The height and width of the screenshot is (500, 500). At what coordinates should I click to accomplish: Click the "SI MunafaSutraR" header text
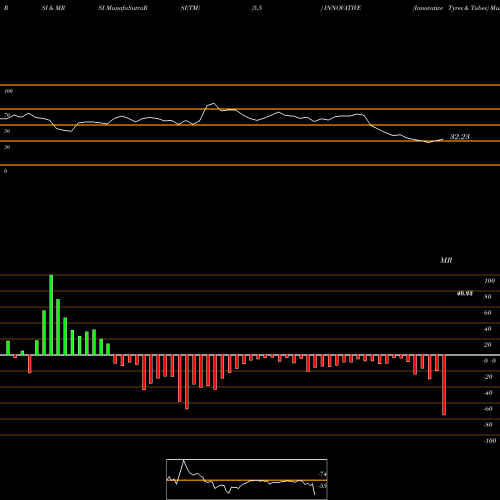[123, 8]
